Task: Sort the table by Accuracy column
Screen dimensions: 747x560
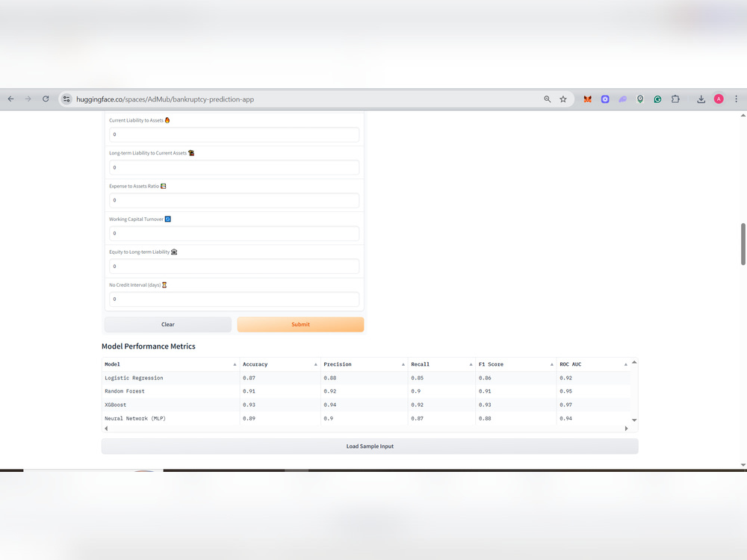Action: coord(315,364)
